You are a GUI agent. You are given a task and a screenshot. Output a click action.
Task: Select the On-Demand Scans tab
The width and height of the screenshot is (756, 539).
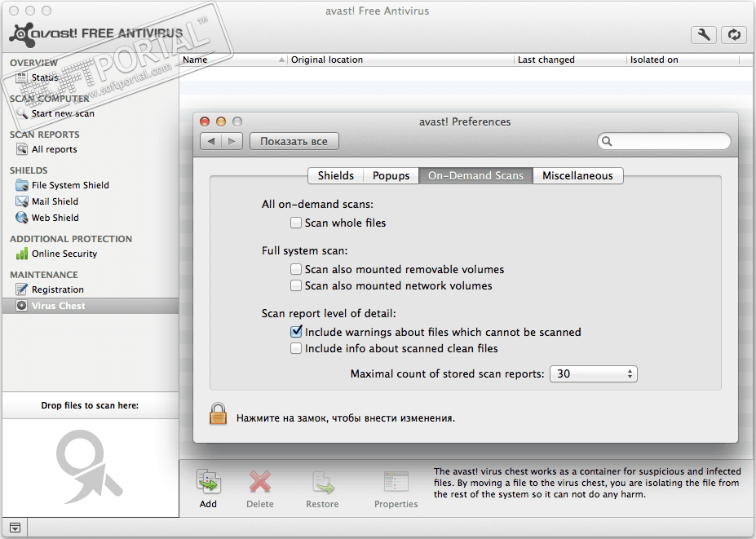[476, 175]
